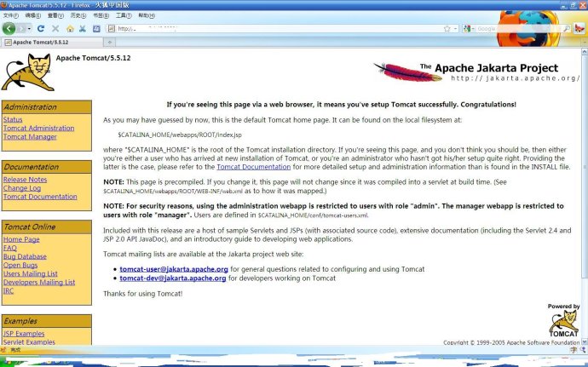Open the JSP Examples link
Screen dimensions: 588x367
click(24, 334)
